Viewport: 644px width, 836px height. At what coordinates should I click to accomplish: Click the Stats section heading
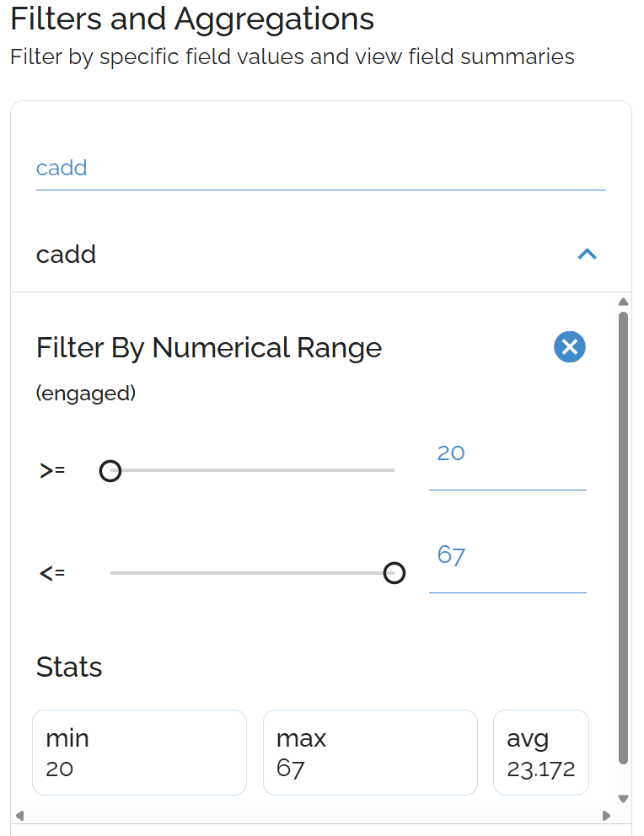[x=69, y=667]
